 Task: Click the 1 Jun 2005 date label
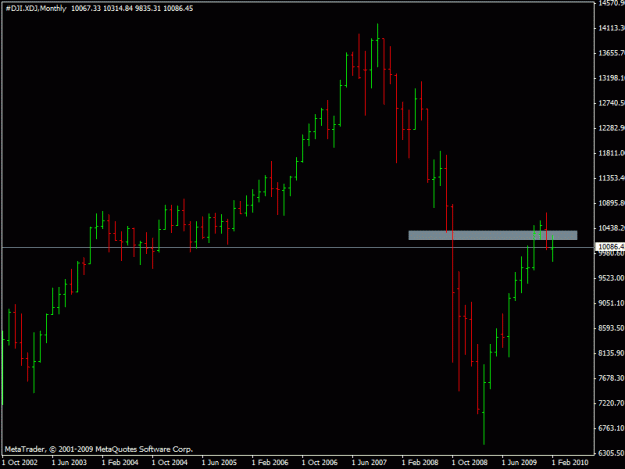click(219, 462)
